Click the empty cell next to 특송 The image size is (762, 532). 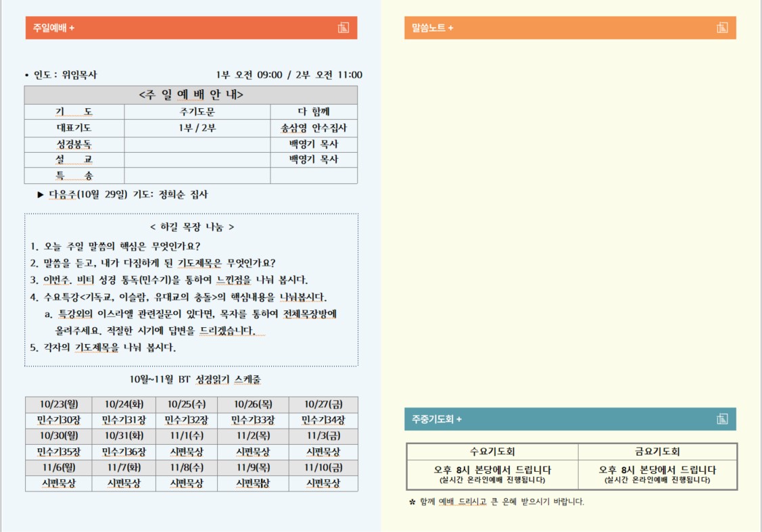tap(197, 176)
